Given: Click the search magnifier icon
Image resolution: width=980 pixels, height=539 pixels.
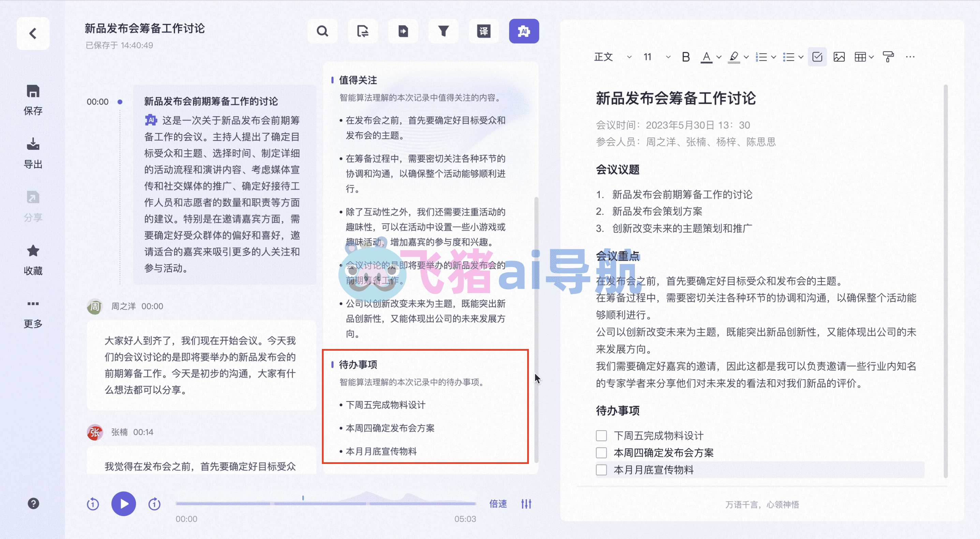Looking at the screenshot, I should click(x=322, y=31).
